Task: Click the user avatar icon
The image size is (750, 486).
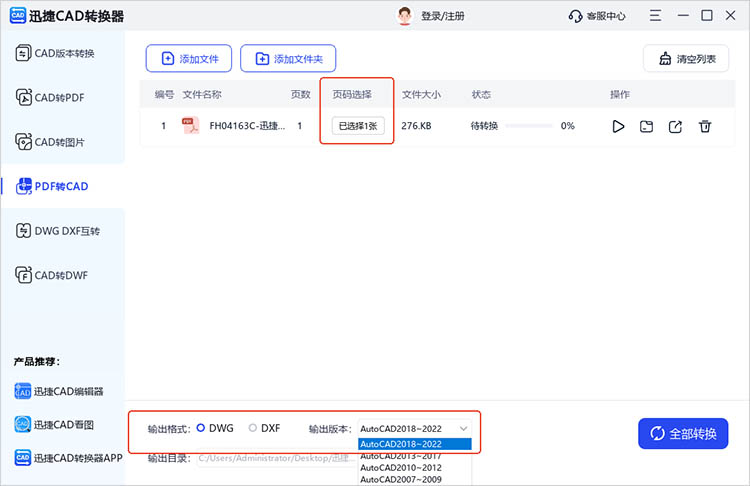Action: click(x=405, y=16)
